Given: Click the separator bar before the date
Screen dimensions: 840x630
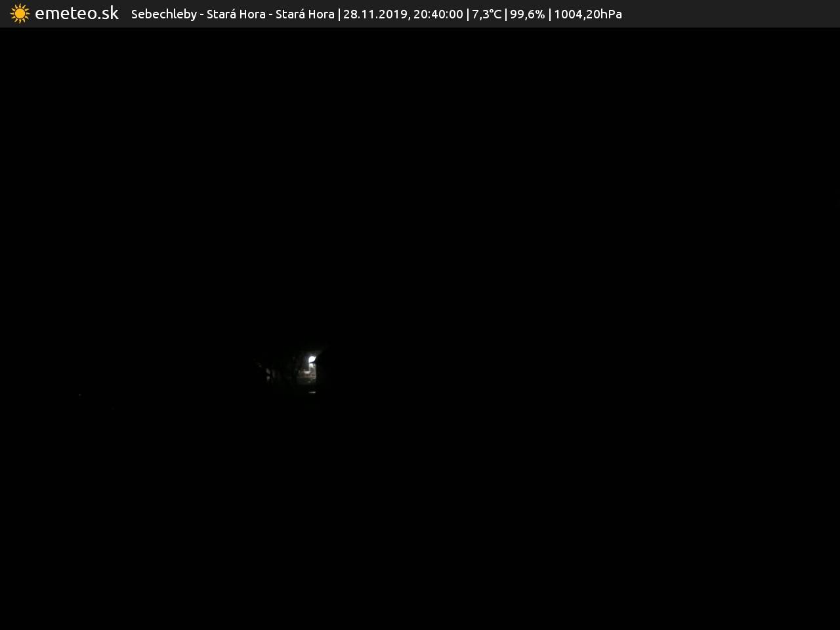Looking at the screenshot, I should 339,14.
